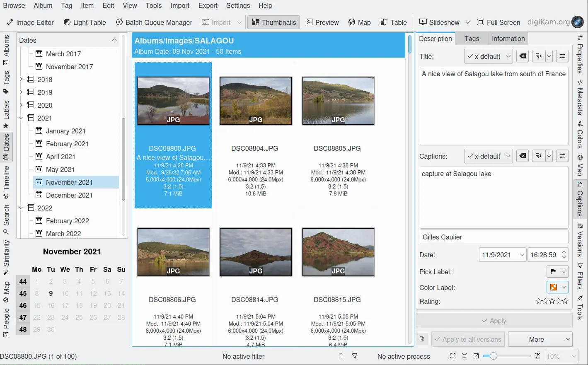Expand the More dropdown button
588x365 pixels.
(540, 339)
